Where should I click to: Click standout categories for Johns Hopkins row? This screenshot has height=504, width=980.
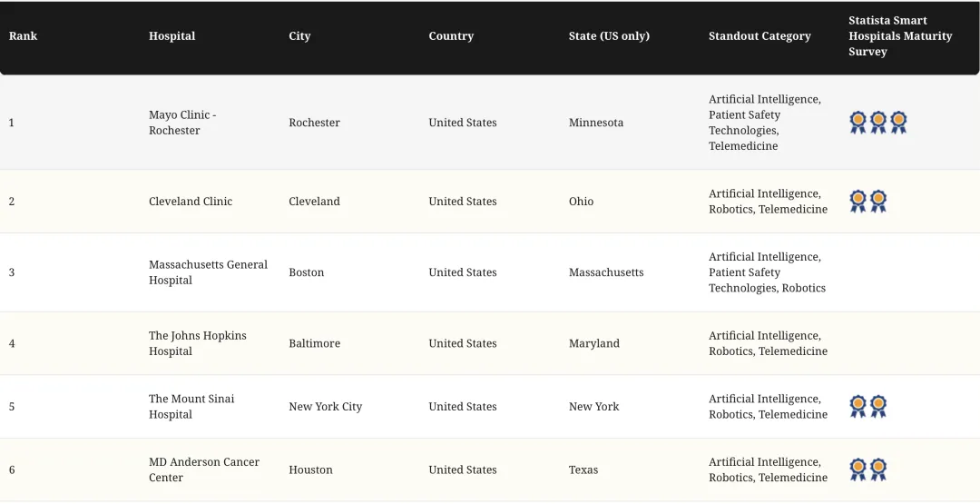pyautogui.click(x=769, y=343)
